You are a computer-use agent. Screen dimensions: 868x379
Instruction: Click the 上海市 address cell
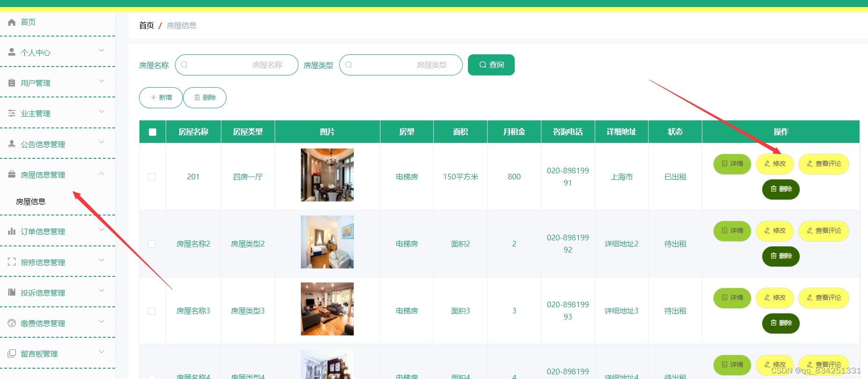(621, 177)
